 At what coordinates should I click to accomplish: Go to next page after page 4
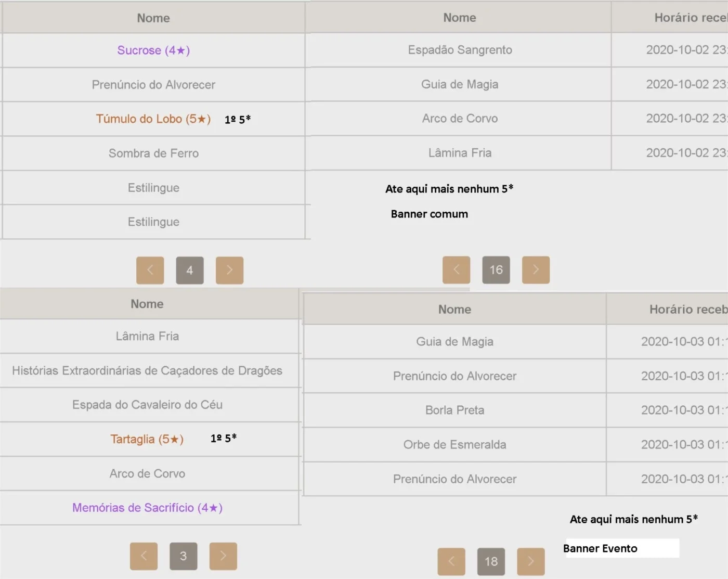pos(229,271)
